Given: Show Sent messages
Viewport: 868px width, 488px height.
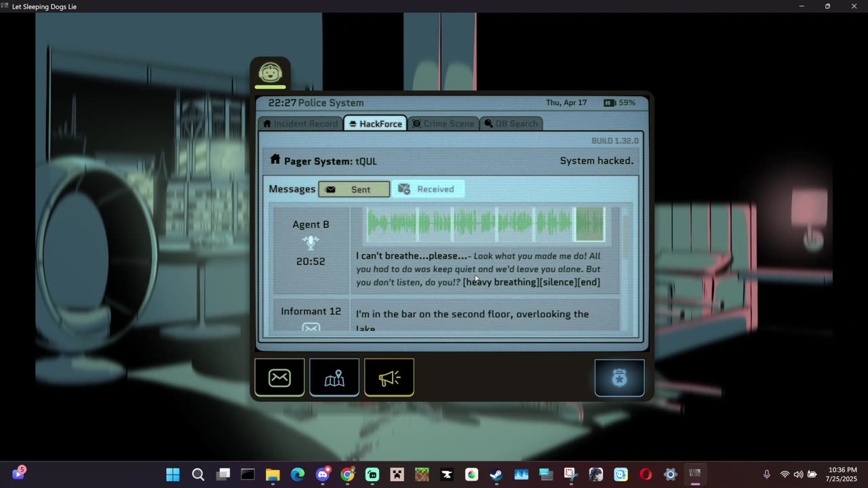Looking at the screenshot, I should [x=354, y=189].
